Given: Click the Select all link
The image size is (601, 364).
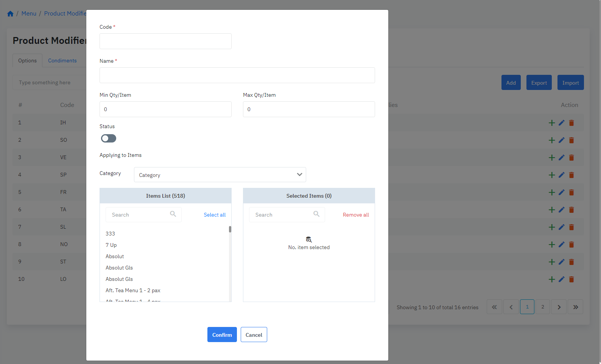Looking at the screenshot, I should tap(214, 215).
